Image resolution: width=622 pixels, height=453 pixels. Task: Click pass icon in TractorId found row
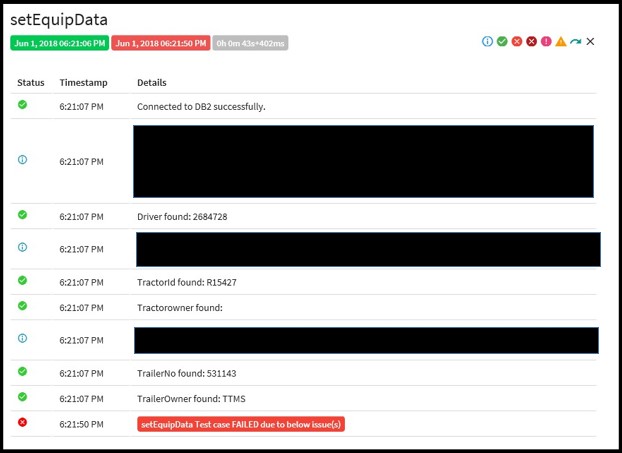(23, 280)
